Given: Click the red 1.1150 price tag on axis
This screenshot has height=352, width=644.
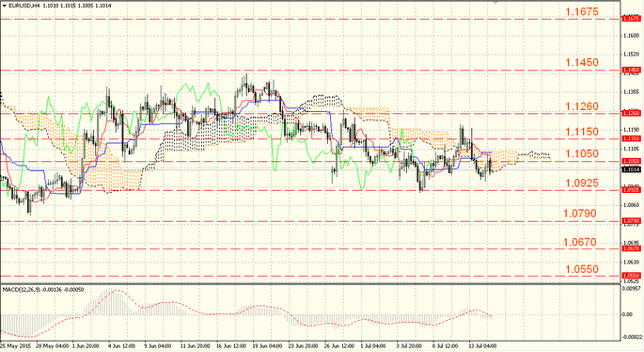Looking at the screenshot, I should click(x=632, y=139).
